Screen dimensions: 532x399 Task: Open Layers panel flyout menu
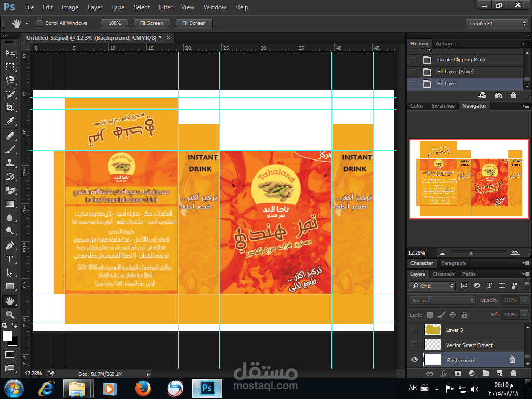[526, 274]
